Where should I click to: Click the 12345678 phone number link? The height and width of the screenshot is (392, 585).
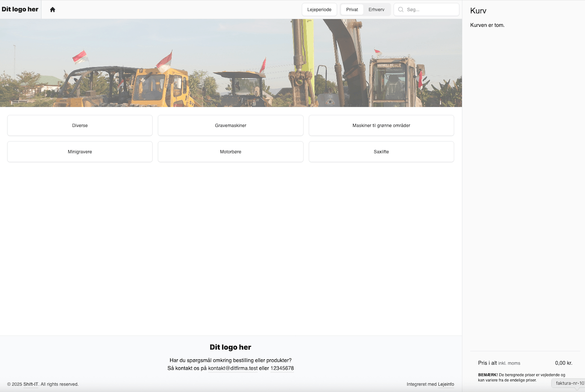point(282,369)
